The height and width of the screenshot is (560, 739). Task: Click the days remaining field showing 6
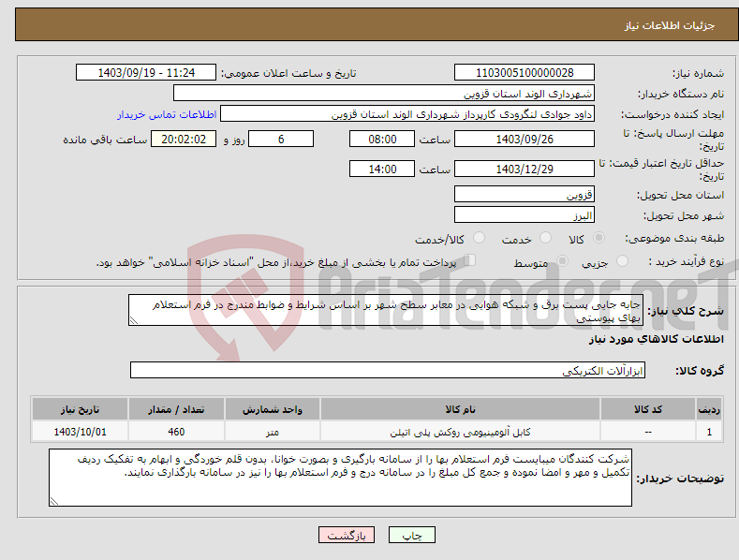(281, 139)
